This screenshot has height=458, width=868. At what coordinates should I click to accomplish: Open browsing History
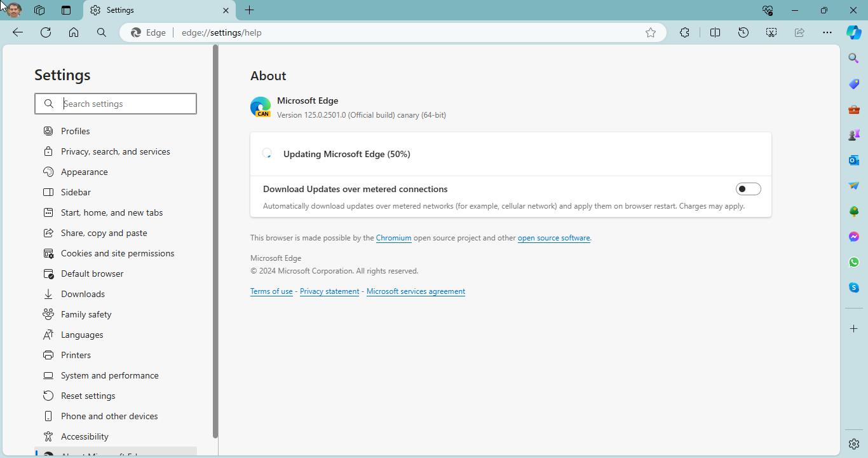[x=743, y=32]
